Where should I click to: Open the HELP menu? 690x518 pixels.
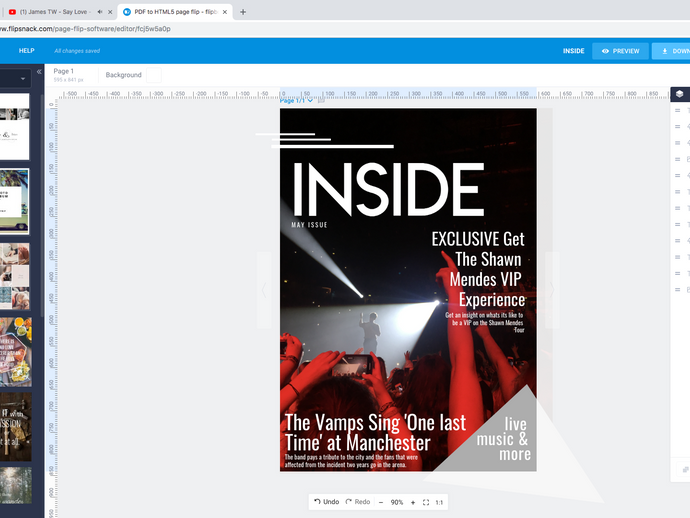pyautogui.click(x=26, y=51)
